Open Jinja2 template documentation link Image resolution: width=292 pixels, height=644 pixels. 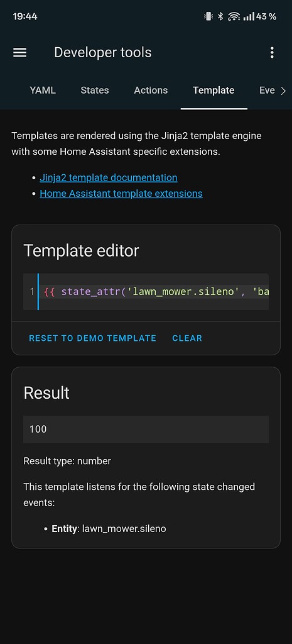pos(109,177)
